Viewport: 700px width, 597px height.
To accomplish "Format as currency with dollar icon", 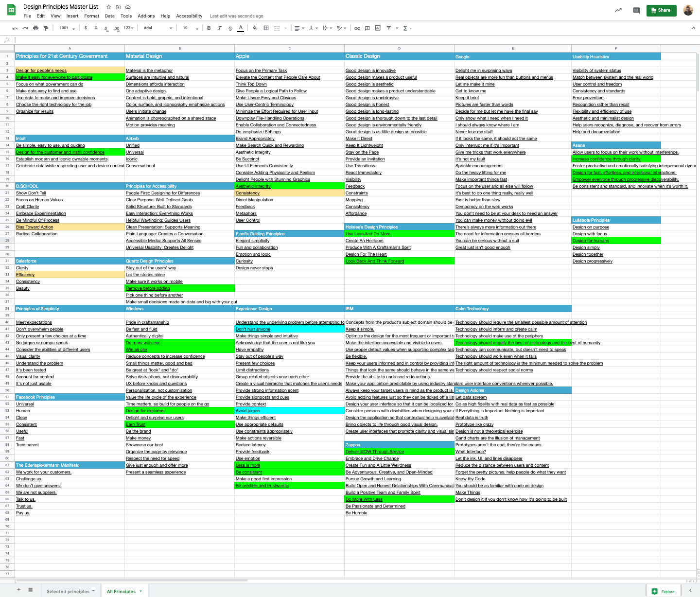I will [x=86, y=28].
